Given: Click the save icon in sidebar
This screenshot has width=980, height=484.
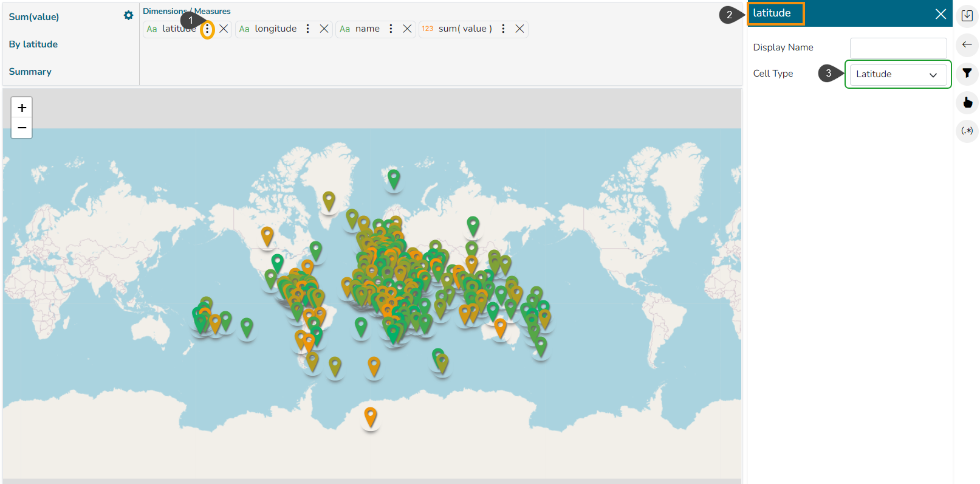Looking at the screenshot, I should point(967,16).
